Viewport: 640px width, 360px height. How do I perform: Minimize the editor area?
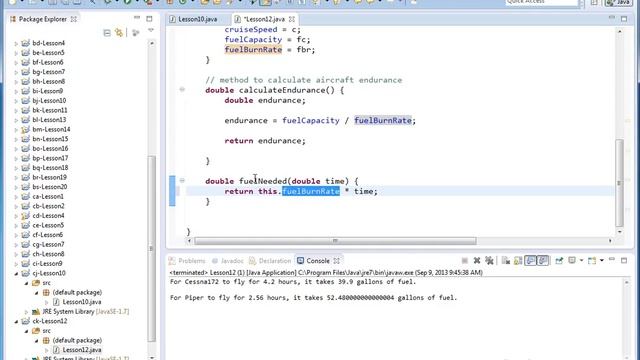pyautogui.click(x=612, y=18)
